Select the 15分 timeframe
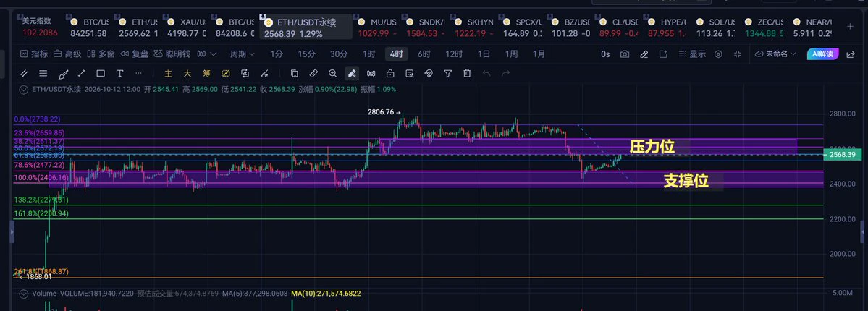This screenshot has width=868, height=311. [x=307, y=54]
